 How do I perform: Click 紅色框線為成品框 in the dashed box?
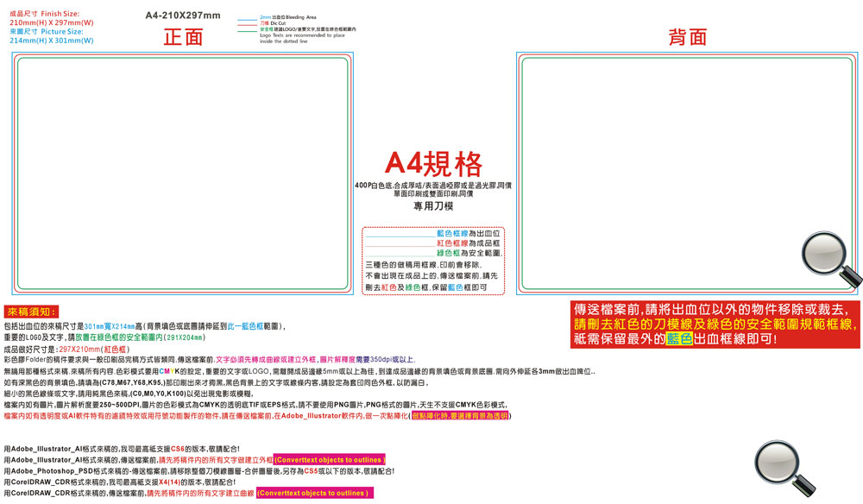469,243
